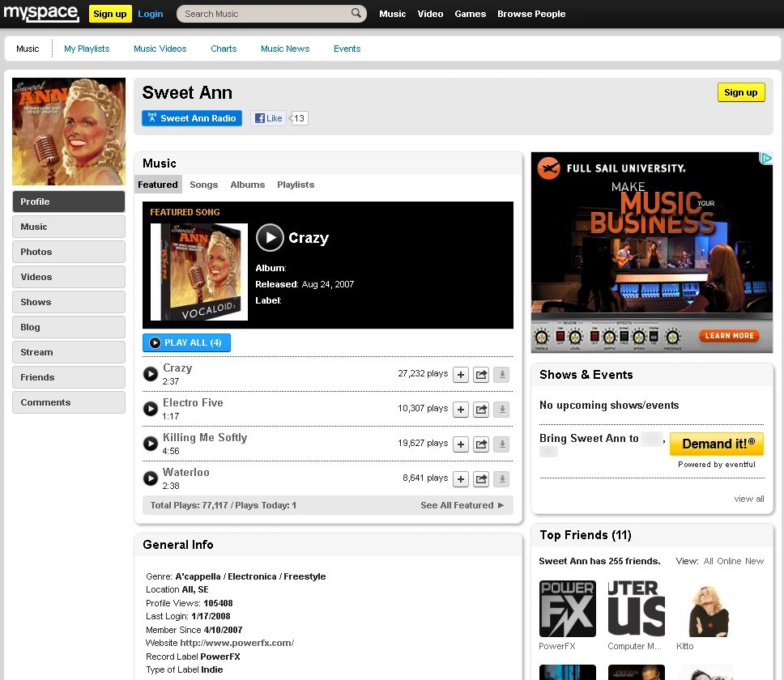Open Friends in the sidebar
Viewport: 784px width, 680px height.
(69, 377)
